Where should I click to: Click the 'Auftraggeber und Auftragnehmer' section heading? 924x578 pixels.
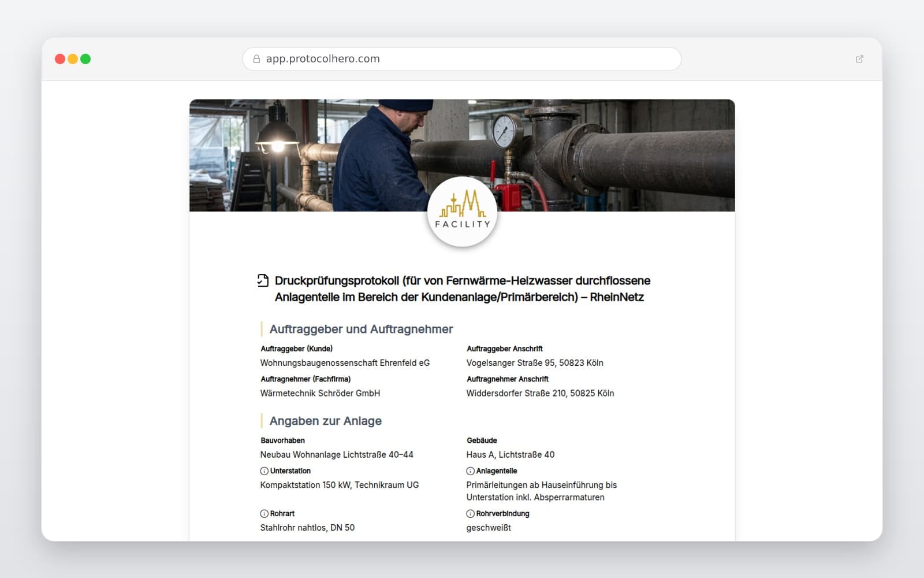pyautogui.click(x=361, y=329)
